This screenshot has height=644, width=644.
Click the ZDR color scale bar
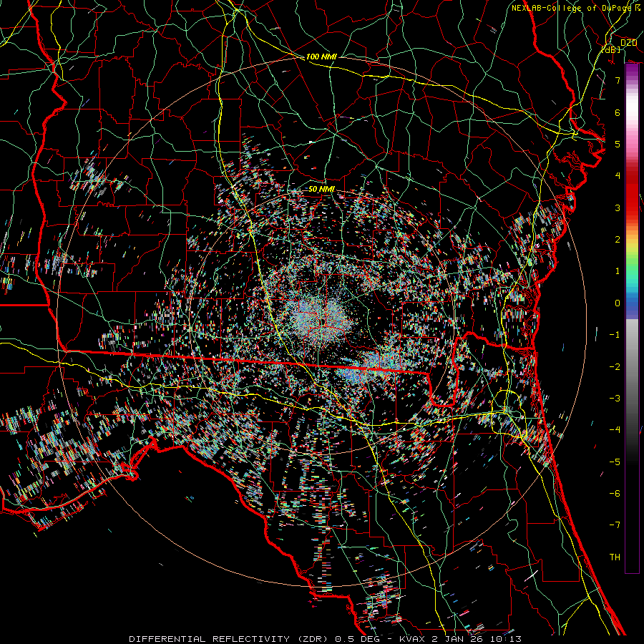[632, 318]
